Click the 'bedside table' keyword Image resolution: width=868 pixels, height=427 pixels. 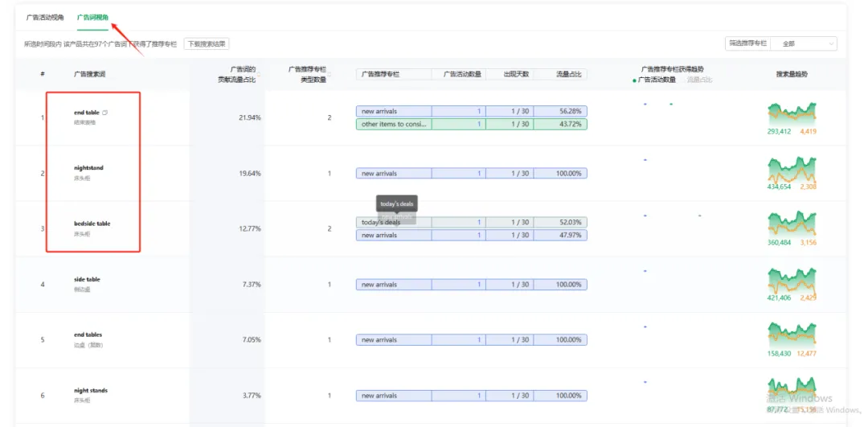coord(92,224)
